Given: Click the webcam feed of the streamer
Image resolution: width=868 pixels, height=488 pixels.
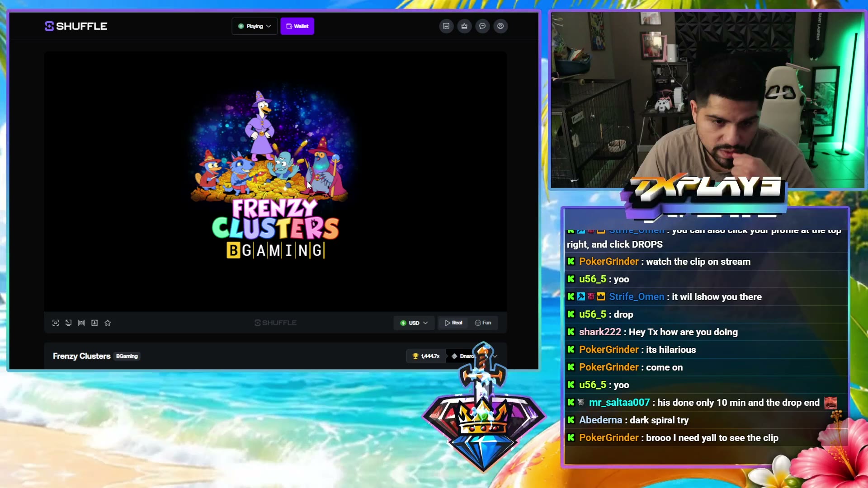Looking at the screenshot, I should pos(708,100).
